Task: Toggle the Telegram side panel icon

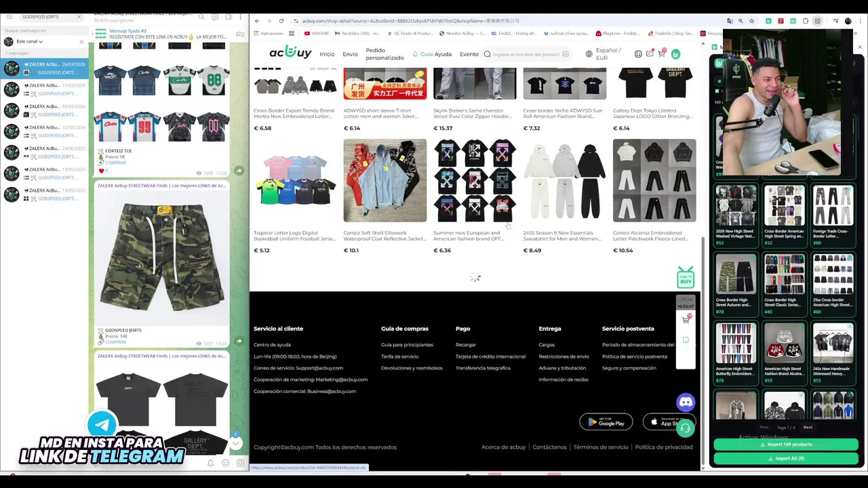Action: [227, 17]
